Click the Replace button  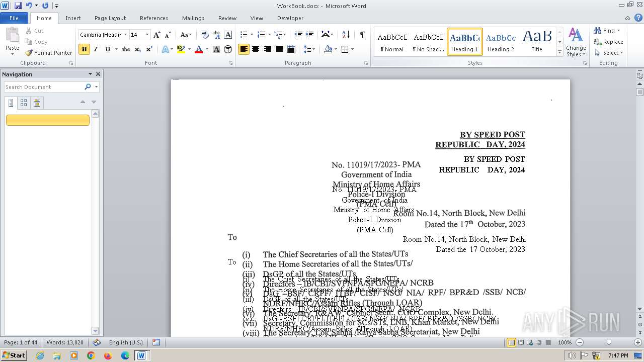click(x=608, y=42)
